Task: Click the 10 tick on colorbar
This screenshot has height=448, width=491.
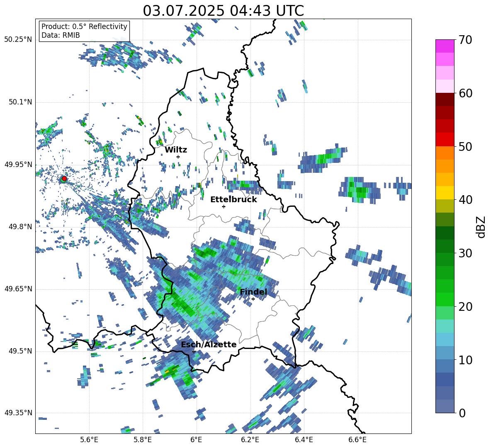Action: (x=465, y=360)
